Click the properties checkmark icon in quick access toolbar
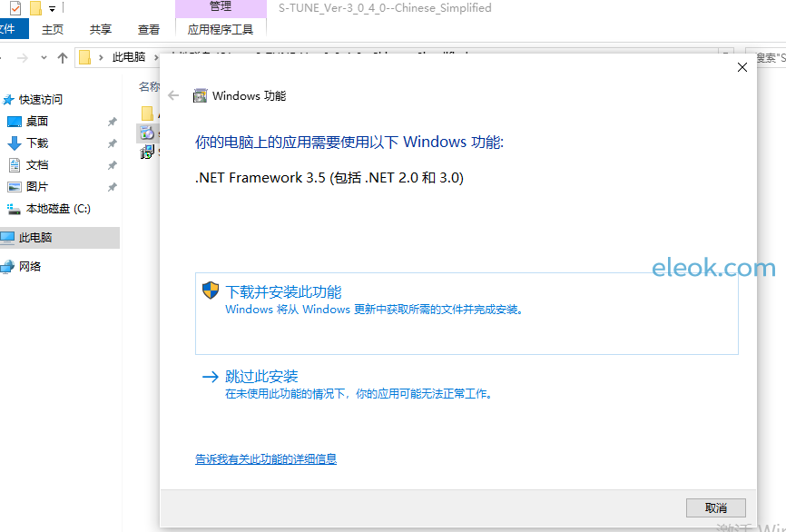 15,7
